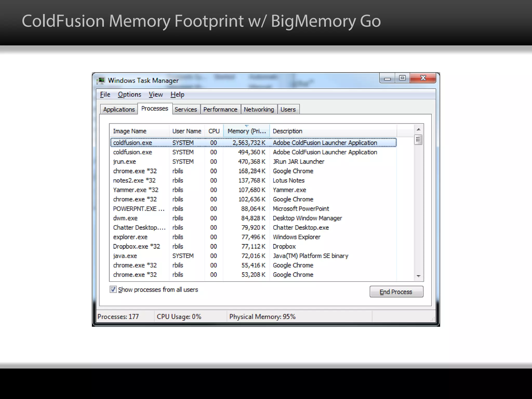Image resolution: width=532 pixels, height=399 pixels.
Task: Select the Dropbox.exe *32 process
Action: pyautogui.click(x=253, y=246)
